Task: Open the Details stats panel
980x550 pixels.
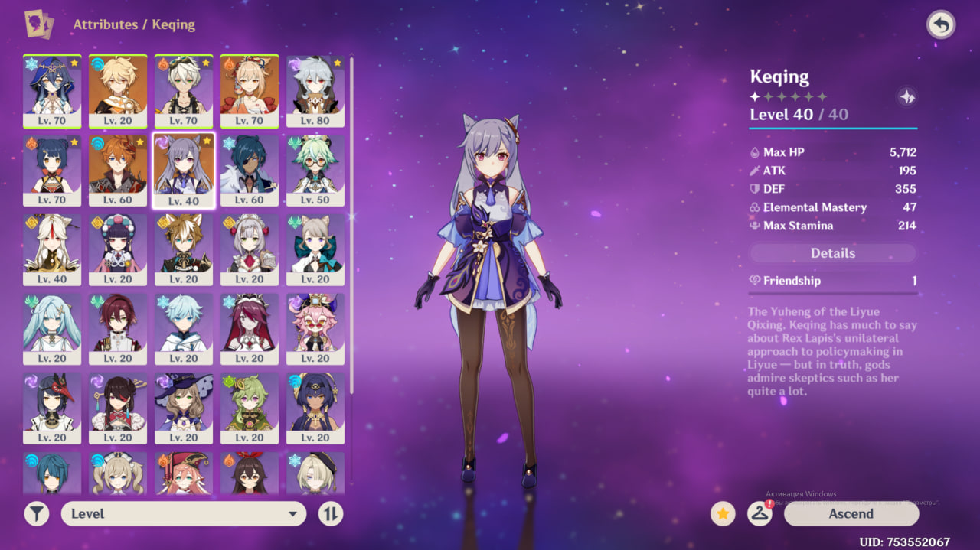Action: [x=832, y=253]
